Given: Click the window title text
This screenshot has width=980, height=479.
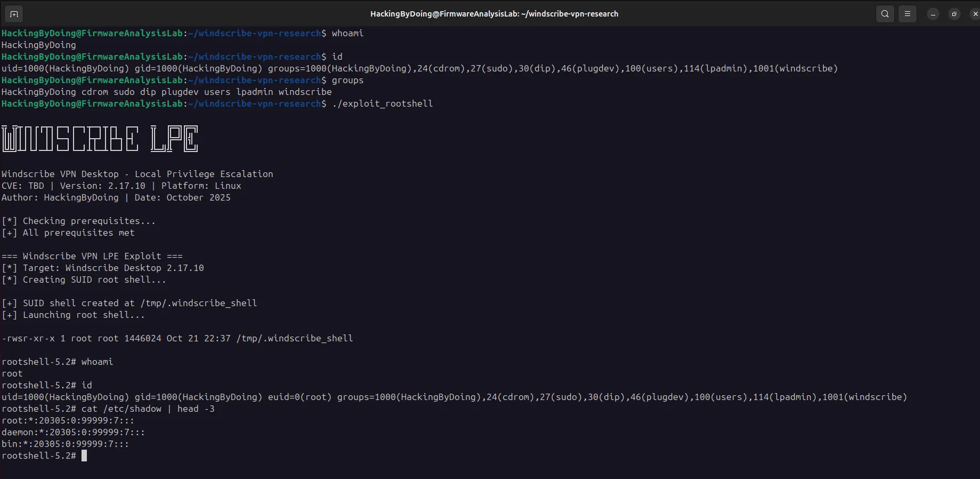Looking at the screenshot, I should pos(494,14).
